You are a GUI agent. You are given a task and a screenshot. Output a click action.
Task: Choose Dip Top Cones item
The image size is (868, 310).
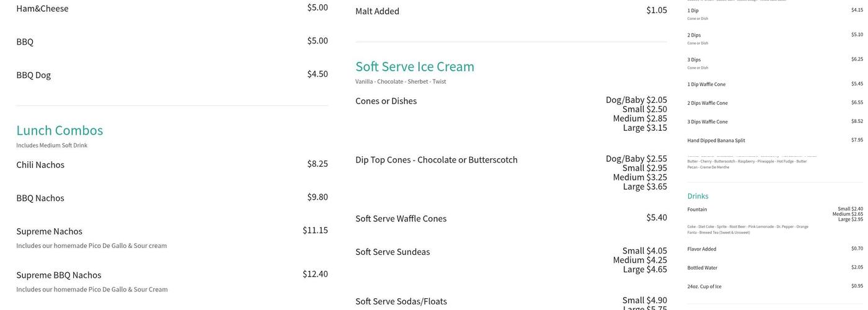click(436, 160)
